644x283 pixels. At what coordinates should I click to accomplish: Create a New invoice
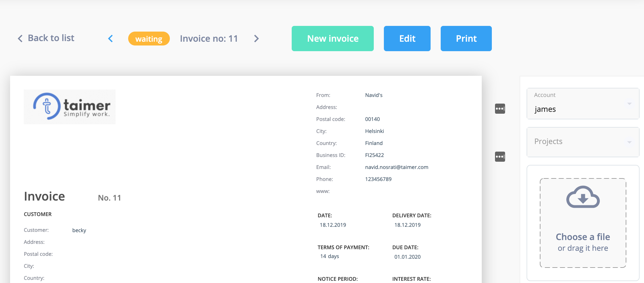pyautogui.click(x=333, y=39)
